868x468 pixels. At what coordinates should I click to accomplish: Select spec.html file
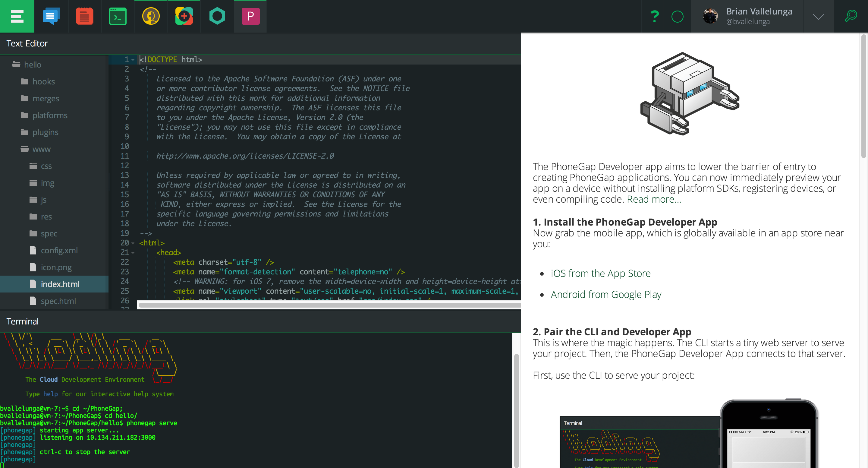tap(58, 301)
